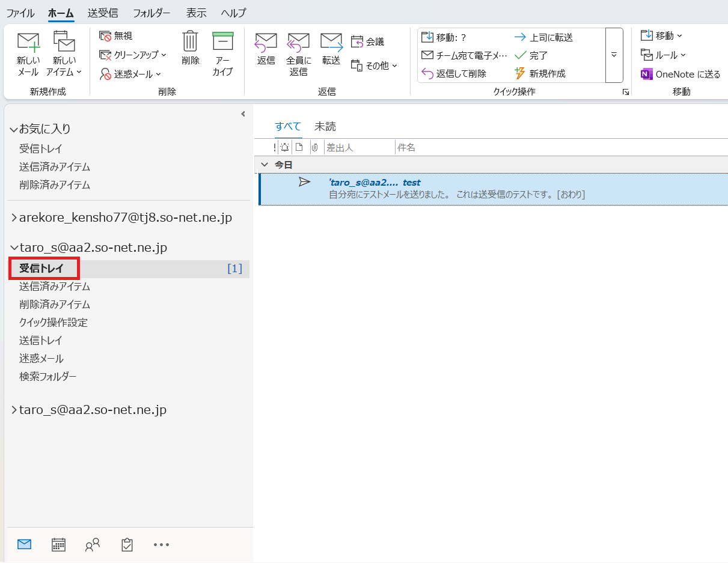Screen dimensions: 728x563
Task: Click the 返信 (Reply) icon
Action: coord(266,43)
